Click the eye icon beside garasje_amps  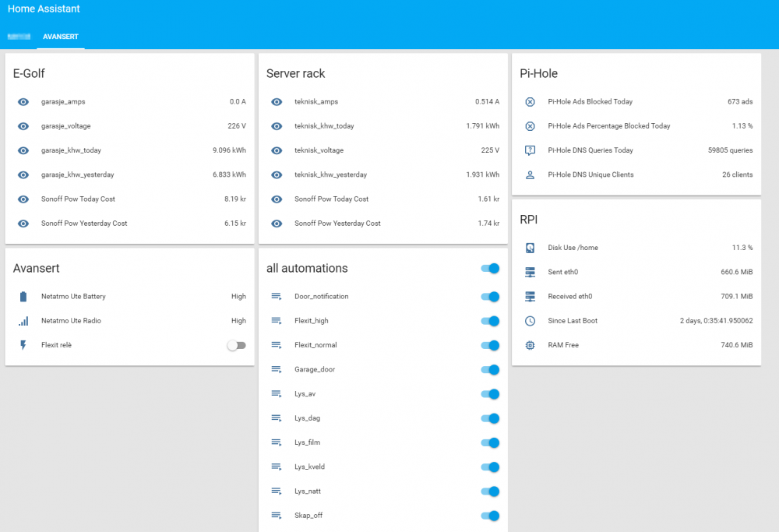(x=23, y=102)
